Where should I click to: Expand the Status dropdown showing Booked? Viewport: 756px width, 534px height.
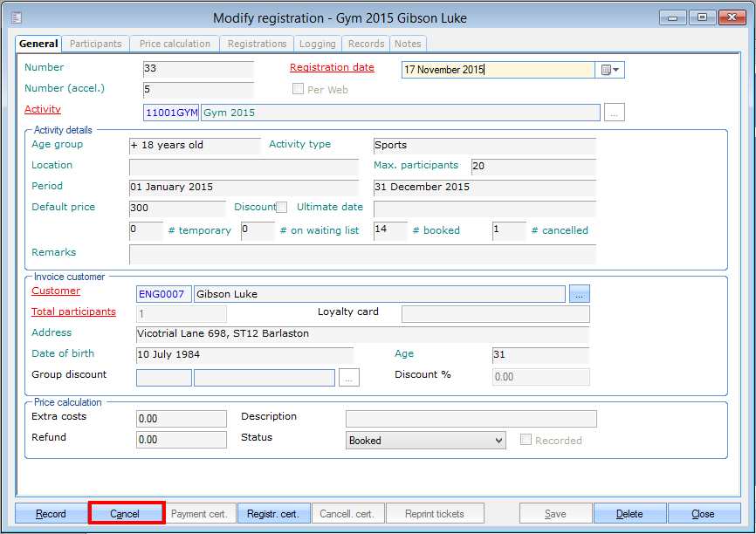pyautogui.click(x=497, y=441)
